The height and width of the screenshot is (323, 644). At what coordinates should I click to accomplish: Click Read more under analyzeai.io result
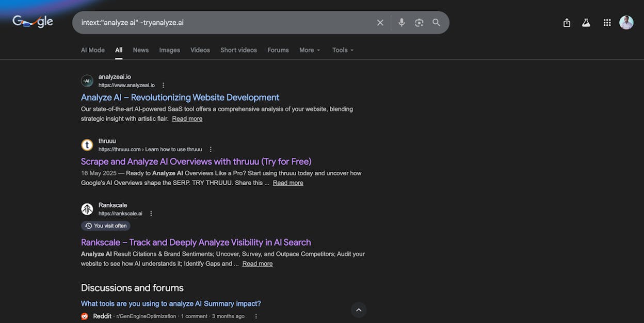coord(187,119)
